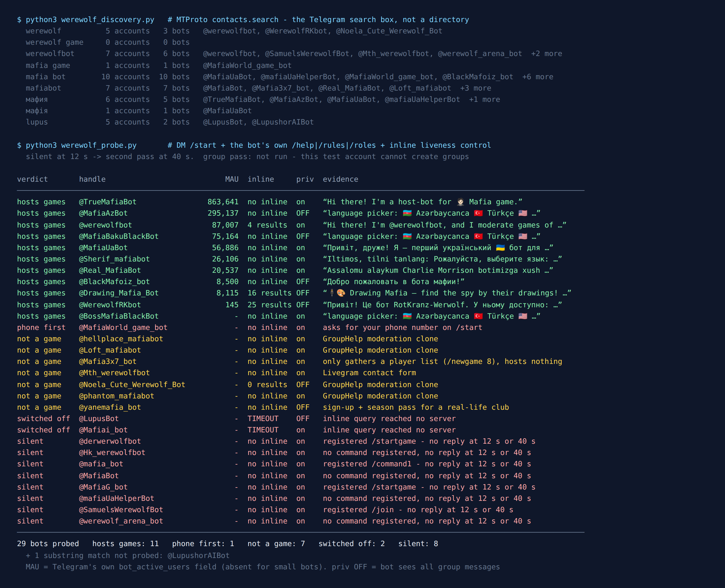Click the 'handle' column header
Image resolution: width=725 pixels, height=588 pixels.
[92, 179]
